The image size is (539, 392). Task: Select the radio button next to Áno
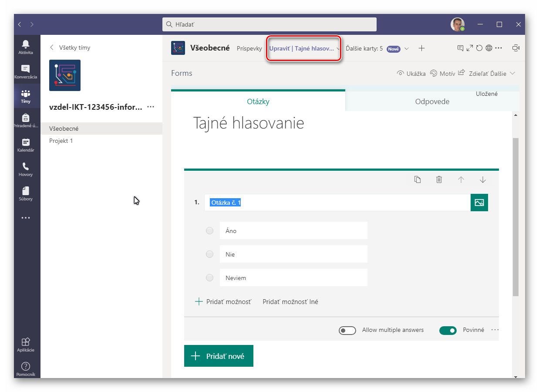click(x=210, y=231)
